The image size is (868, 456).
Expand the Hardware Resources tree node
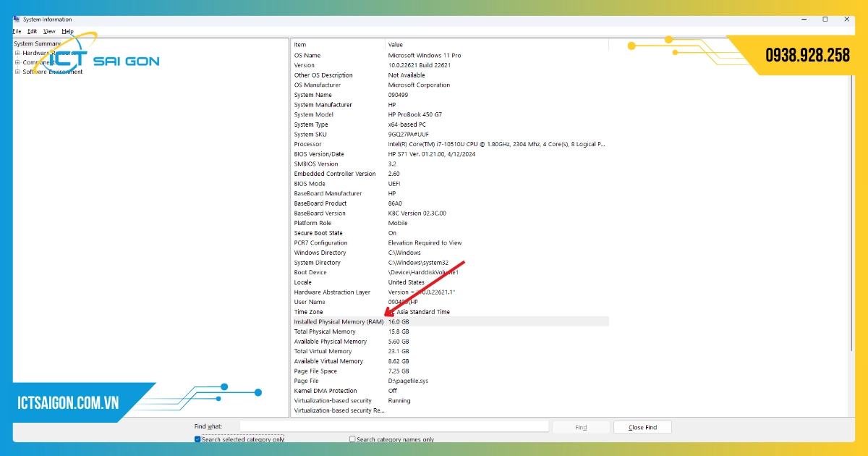(x=17, y=53)
